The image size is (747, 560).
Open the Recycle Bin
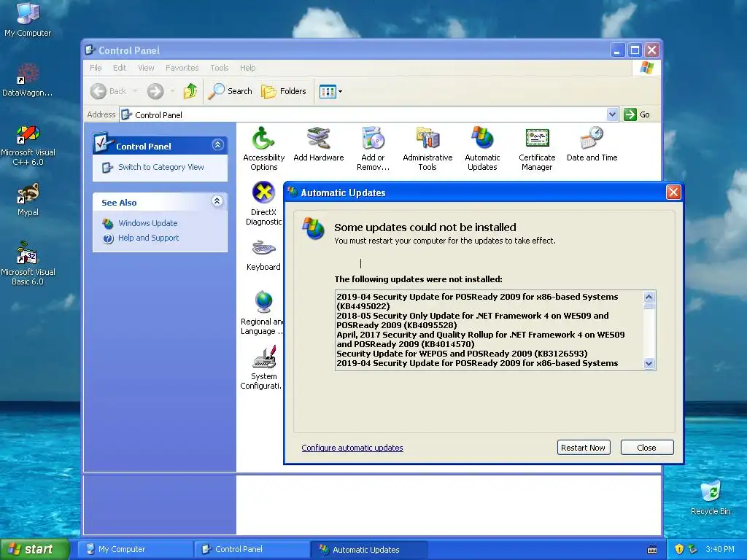pyautogui.click(x=711, y=497)
